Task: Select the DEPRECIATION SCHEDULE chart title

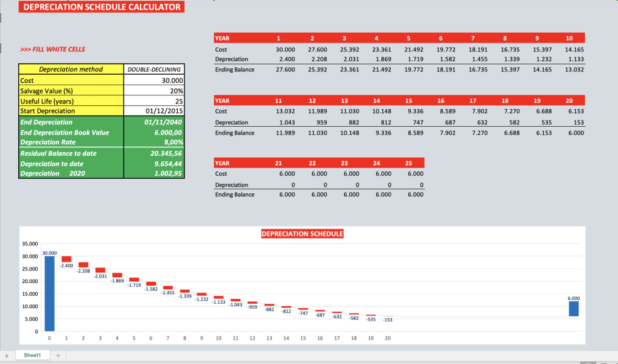Action: (303, 233)
